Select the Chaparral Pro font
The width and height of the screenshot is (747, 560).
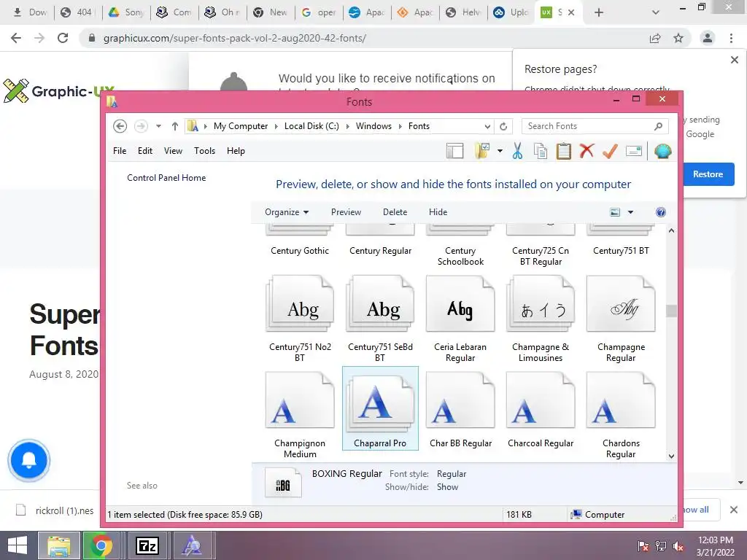(380, 408)
